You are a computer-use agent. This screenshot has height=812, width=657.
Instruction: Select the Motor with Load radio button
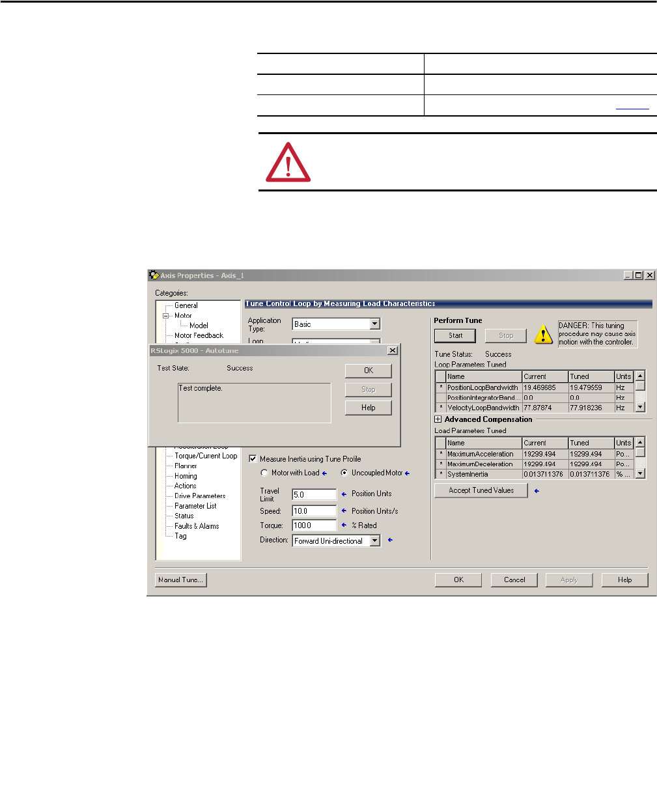(x=264, y=473)
